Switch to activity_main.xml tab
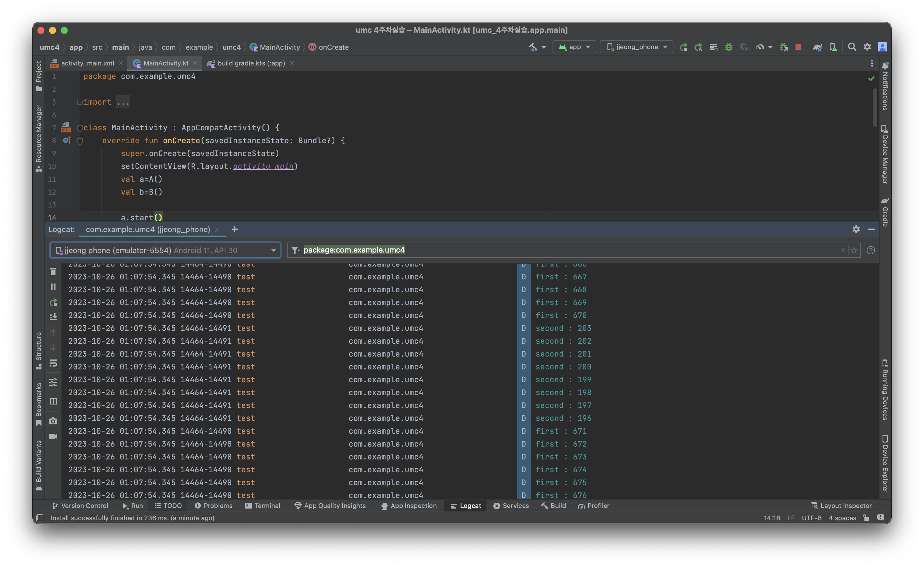Screen dimensions: 924x567 tap(87, 63)
